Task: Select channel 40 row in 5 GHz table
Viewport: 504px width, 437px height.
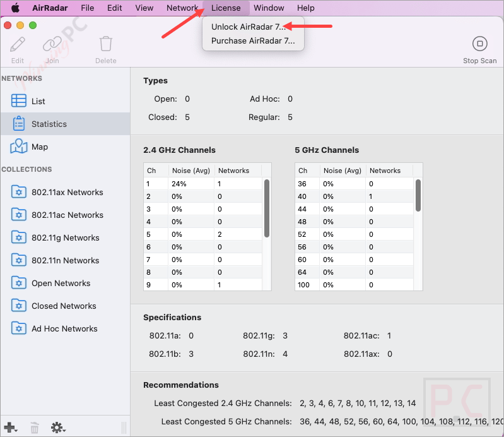Action: tap(355, 196)
